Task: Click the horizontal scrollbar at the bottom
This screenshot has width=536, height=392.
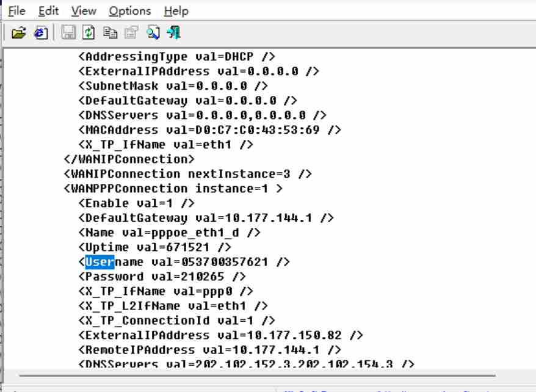Action: (x=257, y=376)
